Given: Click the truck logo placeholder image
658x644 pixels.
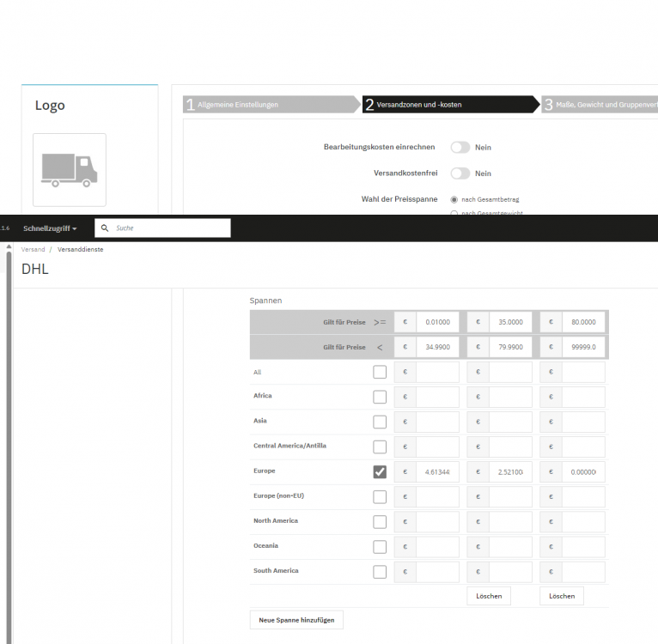Looking at the screenshot, I should point(70,170).
